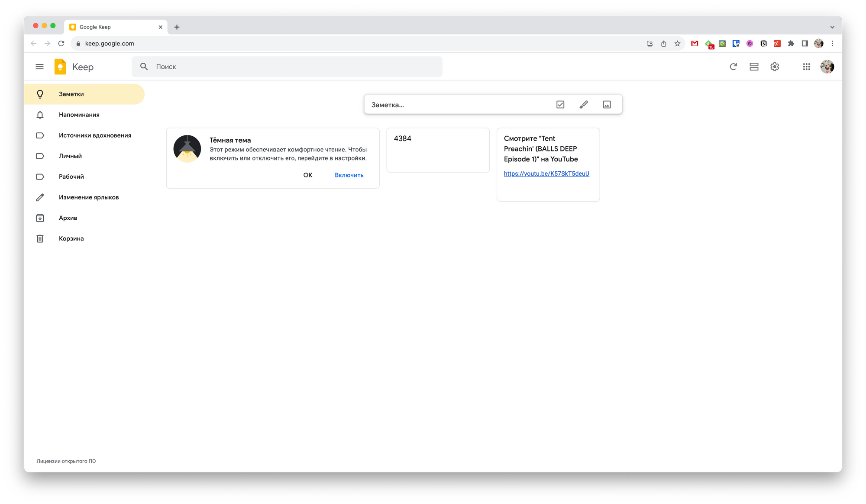Toggle list view layout icon
This screenshot has height=504, width=866.
click(x=754, y=67)
